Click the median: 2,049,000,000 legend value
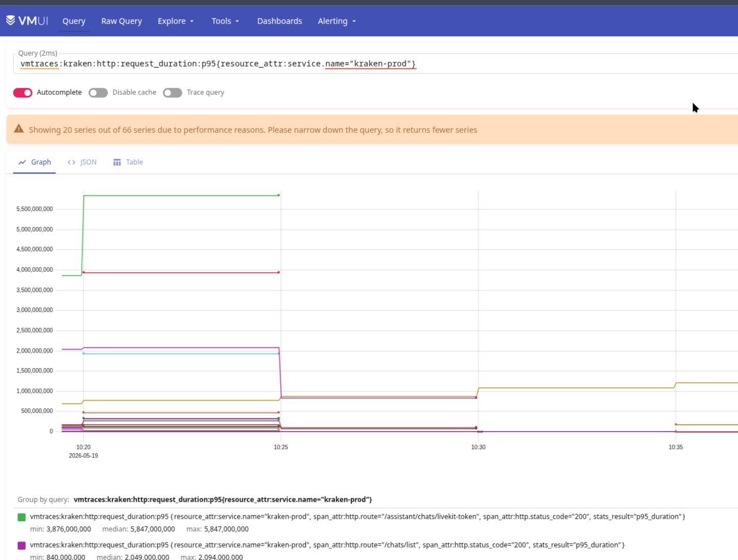 pos(133,557)
